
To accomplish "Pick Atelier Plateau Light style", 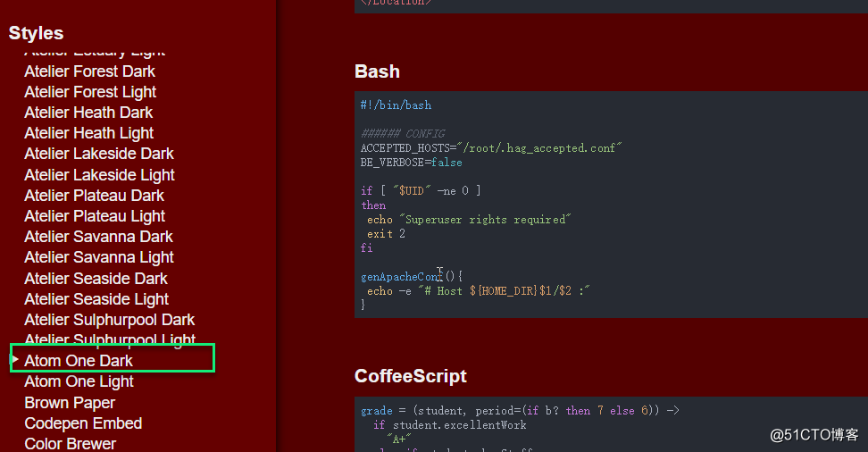I will click(x=95, y=216).
